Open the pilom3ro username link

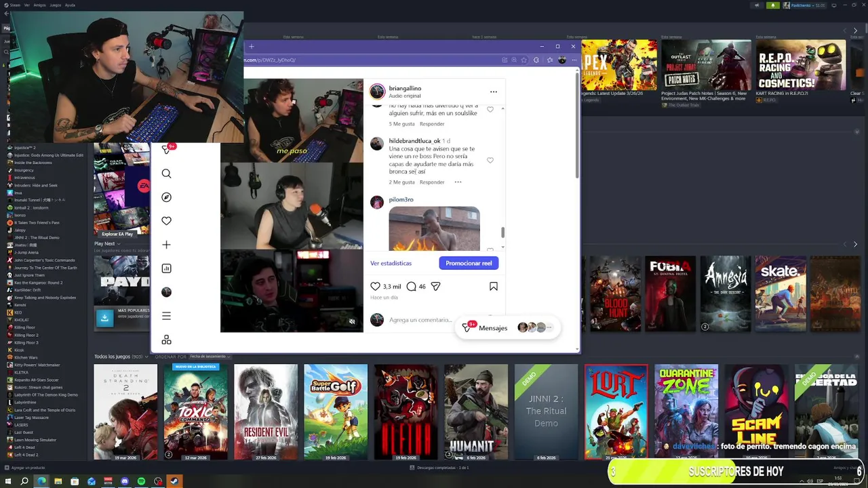[x=401, y=199]
